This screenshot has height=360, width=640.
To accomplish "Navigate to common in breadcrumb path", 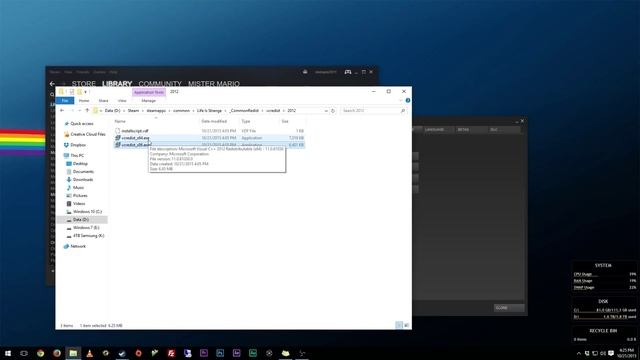I will [x=181, y=111].
